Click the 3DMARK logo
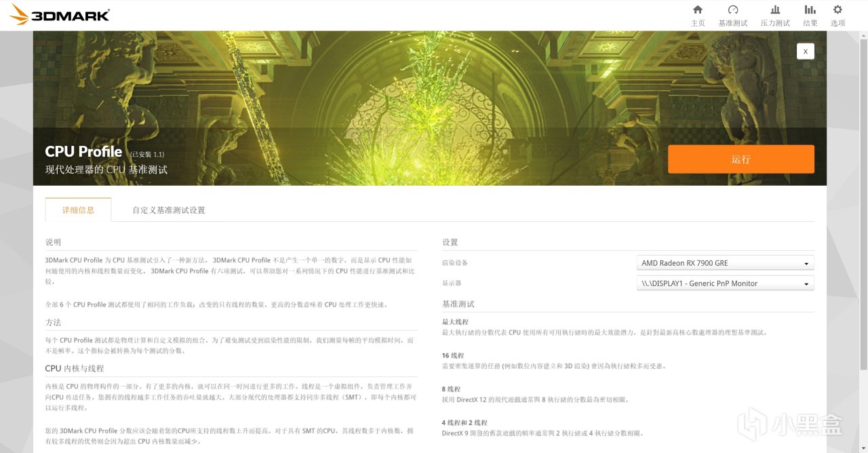The height and width of the screenshot is (453, 868). (59, 14)
